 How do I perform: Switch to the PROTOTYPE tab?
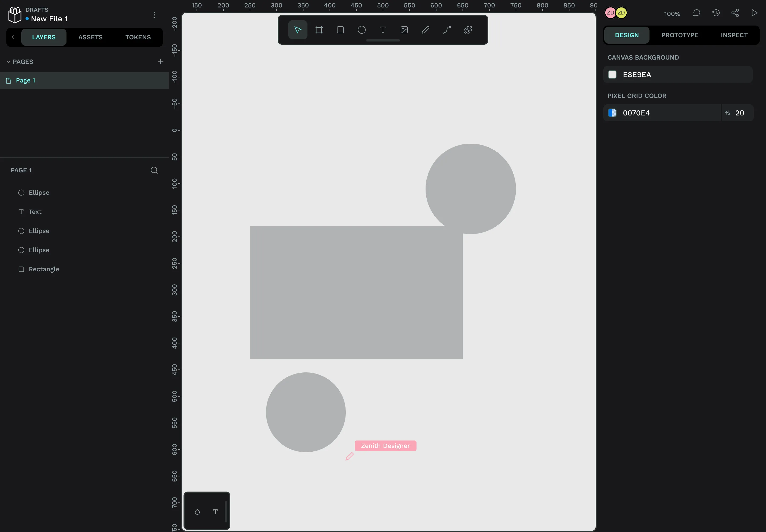coord(680,35)
